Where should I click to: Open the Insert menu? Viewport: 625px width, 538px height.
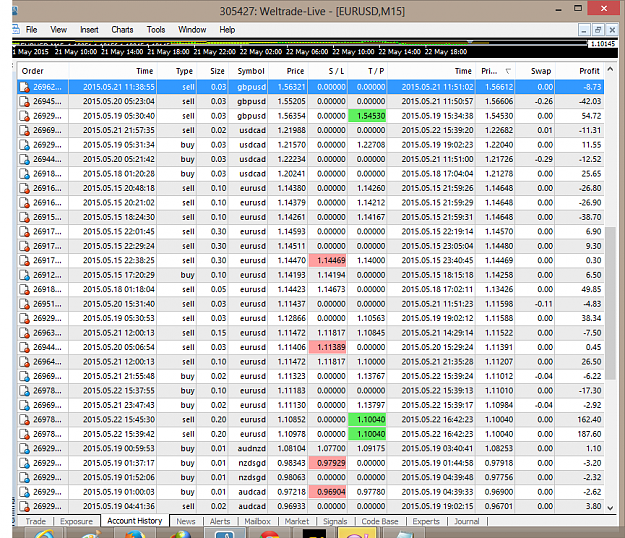[x=89, y=30]
